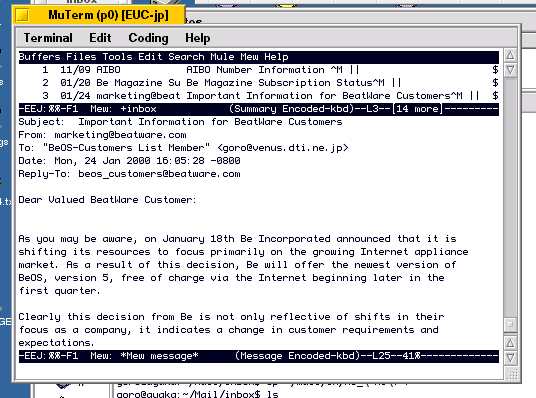
Task: Open the Emacs Buffers menu
Action: click(39, 57)
